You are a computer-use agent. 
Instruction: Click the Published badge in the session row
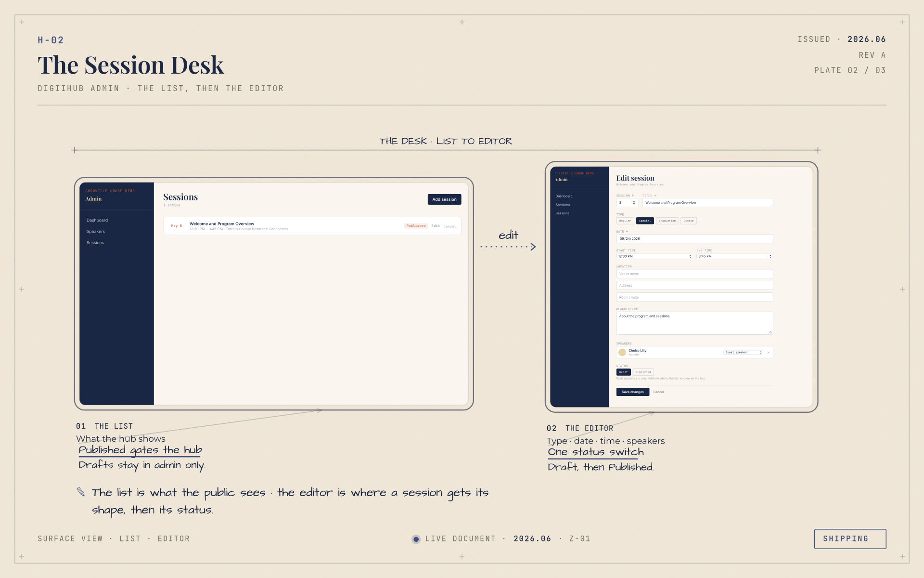click(416, 226)
